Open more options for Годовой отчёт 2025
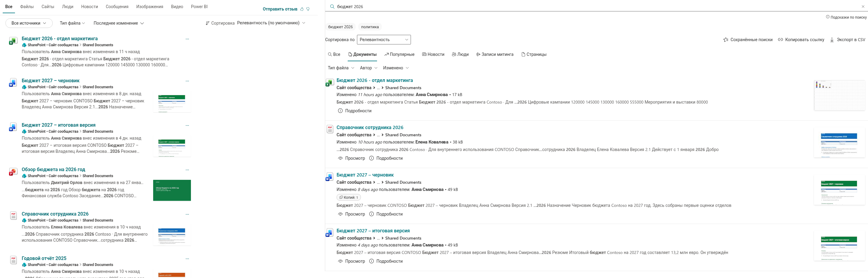Screen dimensions: 868x278 coord(187,259)
